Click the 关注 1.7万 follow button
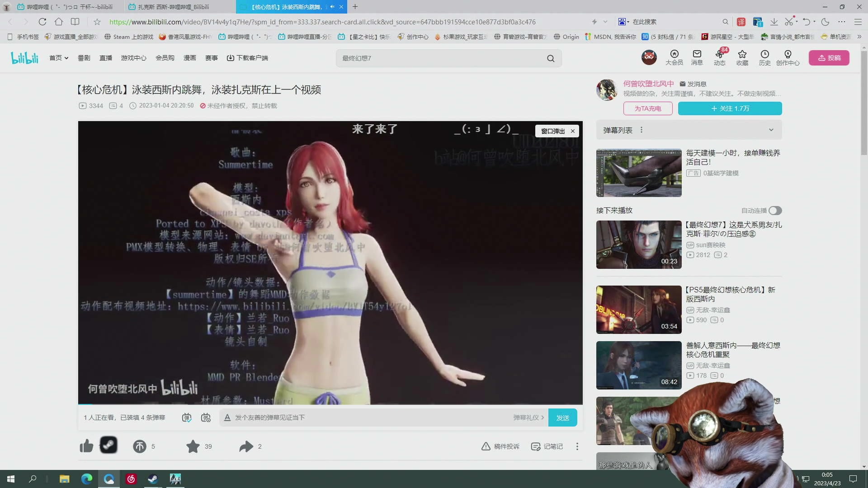Image resolution: width=868 pixels, height=488 pixels. pyautogui.click(x=730, y=108)
